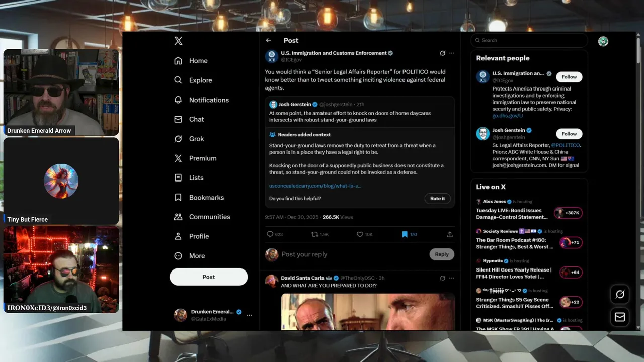Screen dimensions: 644x362
Task: Click the share icon on the post
Action: pyautogui.click(x=450, y=234)
